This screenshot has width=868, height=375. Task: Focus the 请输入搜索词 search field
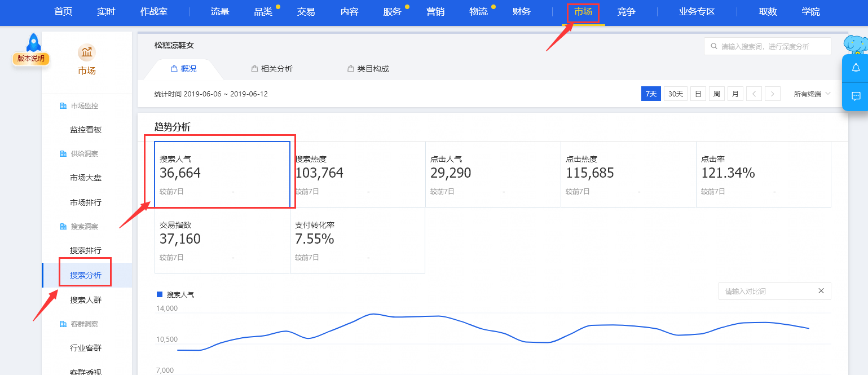point(767,46)
